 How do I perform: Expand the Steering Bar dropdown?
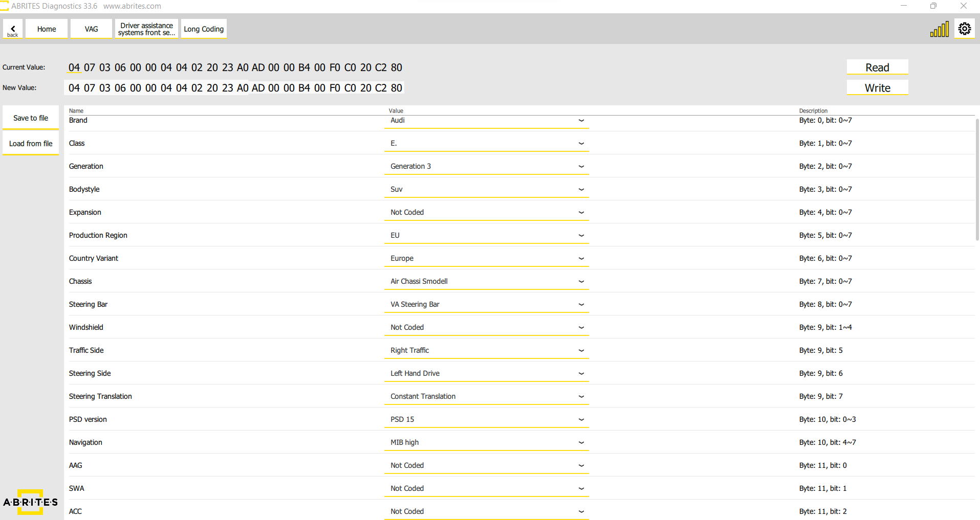coord(487,305)
